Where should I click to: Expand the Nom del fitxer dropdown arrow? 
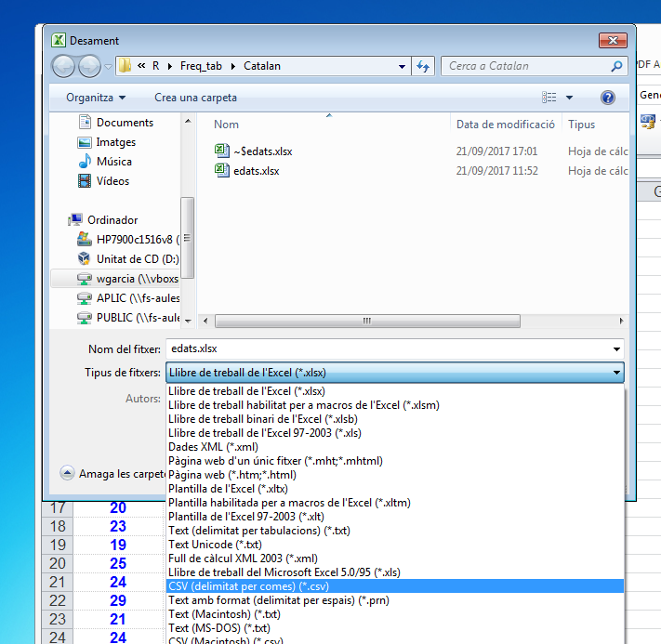[616, 349]
